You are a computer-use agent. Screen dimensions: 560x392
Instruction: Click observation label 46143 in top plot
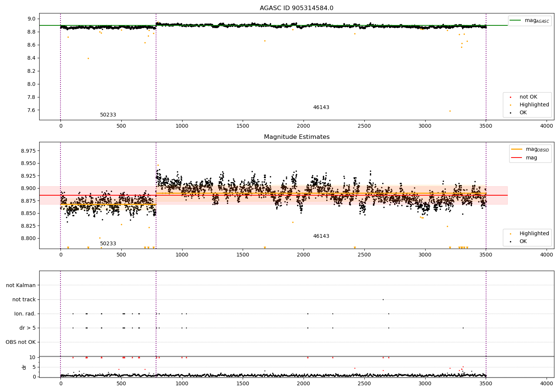[321, 108]
